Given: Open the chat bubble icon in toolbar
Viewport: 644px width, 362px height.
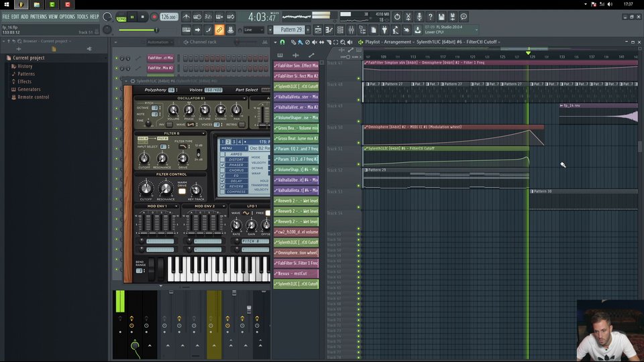Looking at the screenshot, I should click(x=464, y=17).
